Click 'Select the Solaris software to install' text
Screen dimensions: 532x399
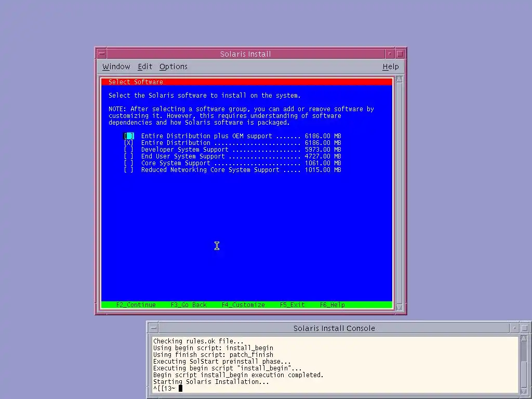pyautogui.click(x=204, y=96)
